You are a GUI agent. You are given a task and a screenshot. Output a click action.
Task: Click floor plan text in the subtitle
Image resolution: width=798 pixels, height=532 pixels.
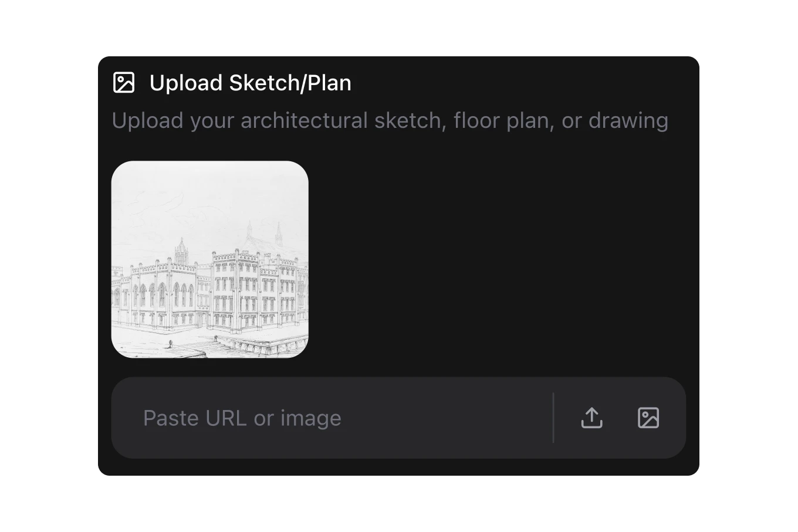click(x=502, y=120)
